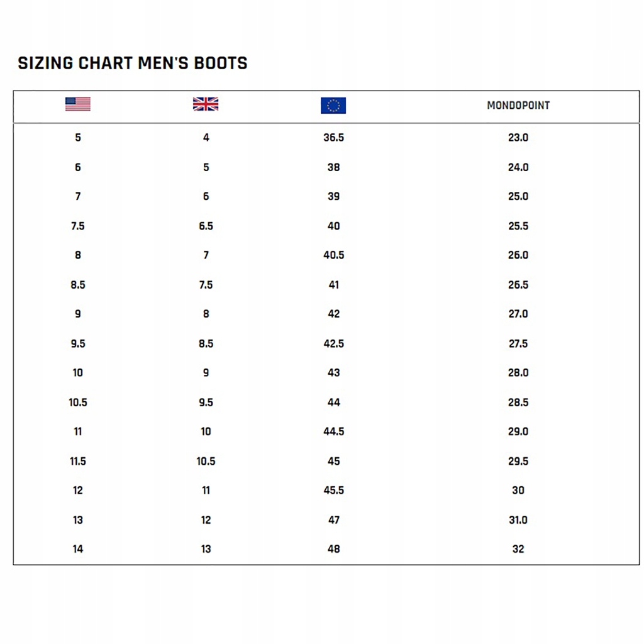Click EU size 48 value

point(333,549)
